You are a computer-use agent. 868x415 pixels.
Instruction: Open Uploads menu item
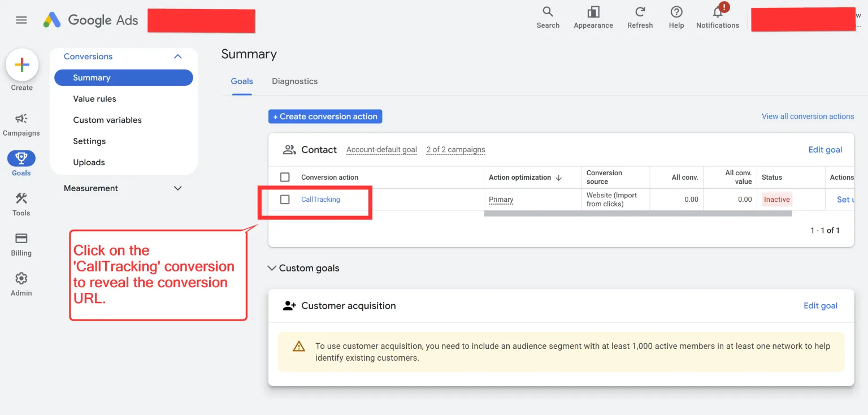coord(89,162)
